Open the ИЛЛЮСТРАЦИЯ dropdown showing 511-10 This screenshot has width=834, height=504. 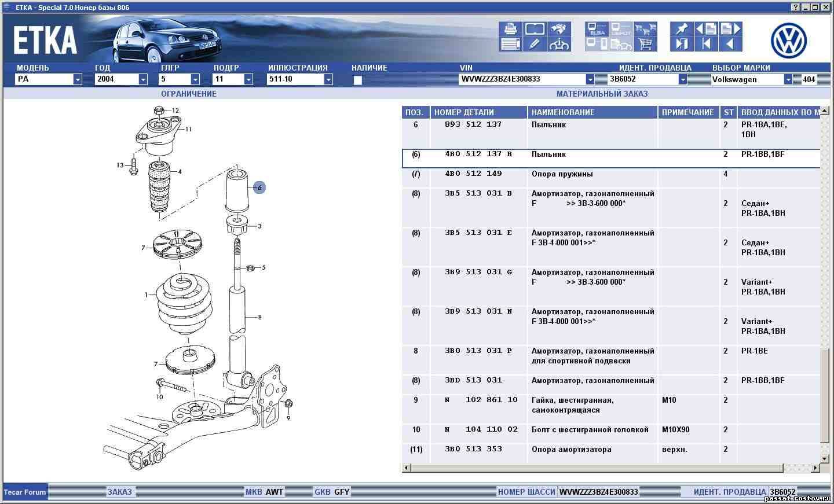[x=328, y=80]
